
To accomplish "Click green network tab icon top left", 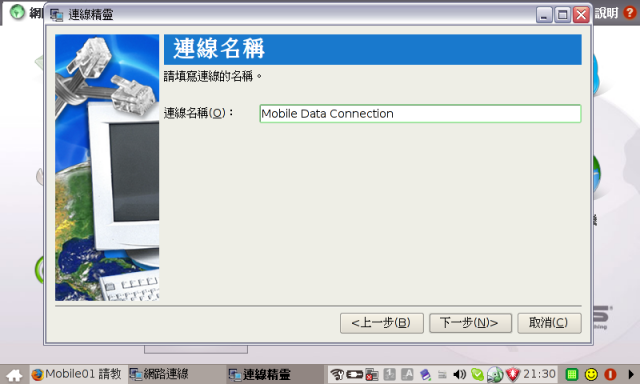I will [18, 12].
